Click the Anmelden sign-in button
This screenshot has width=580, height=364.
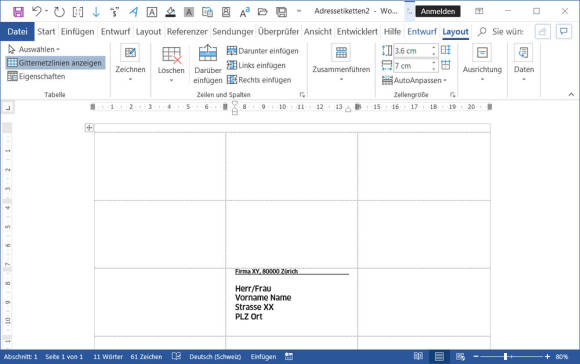click(x=438, y=11)
